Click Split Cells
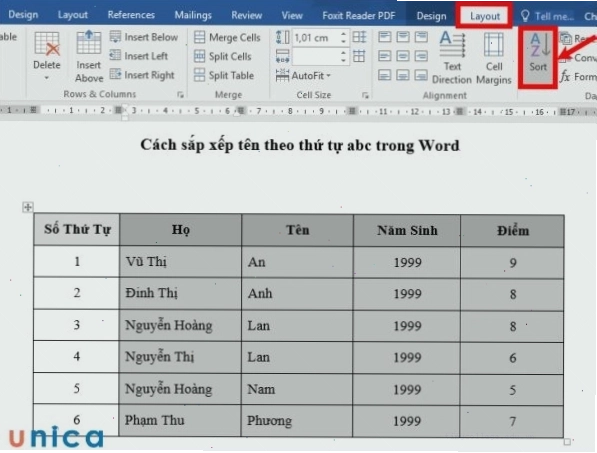Screen dimensions: 597x453 click(x=222, y=56)
